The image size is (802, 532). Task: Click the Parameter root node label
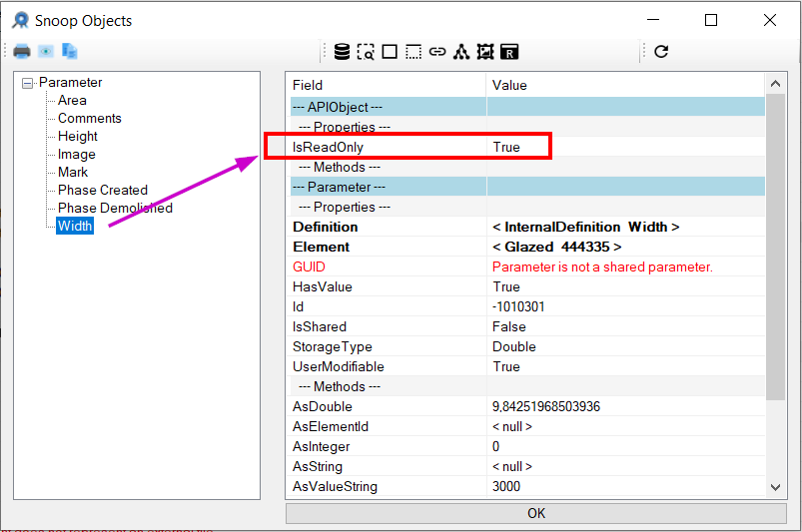pos(70,82)
